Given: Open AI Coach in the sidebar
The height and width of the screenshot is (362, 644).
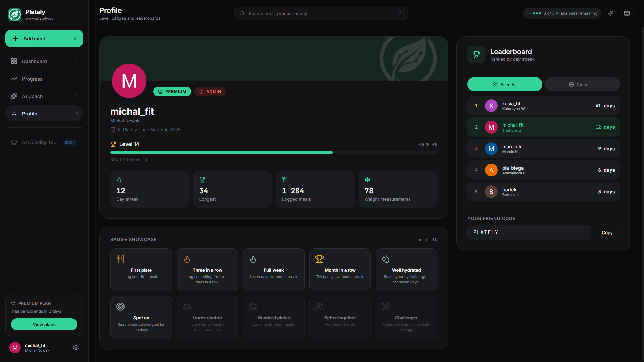Looking at the screenshot, I should pyautogui.click(x=44, y=96).
